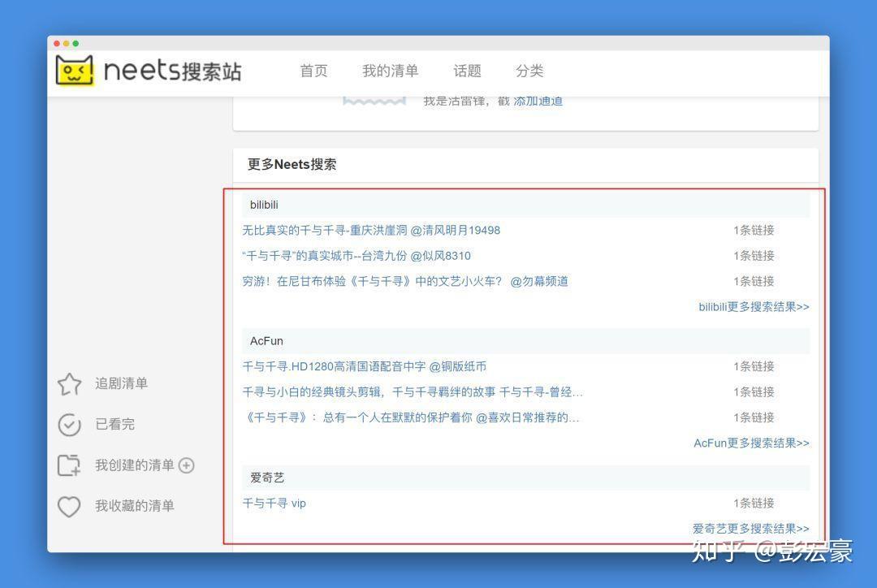Open 无比真实的千与千寻-重庆洪崖洞 result
877x588 pixels.
tap(371, 231)
